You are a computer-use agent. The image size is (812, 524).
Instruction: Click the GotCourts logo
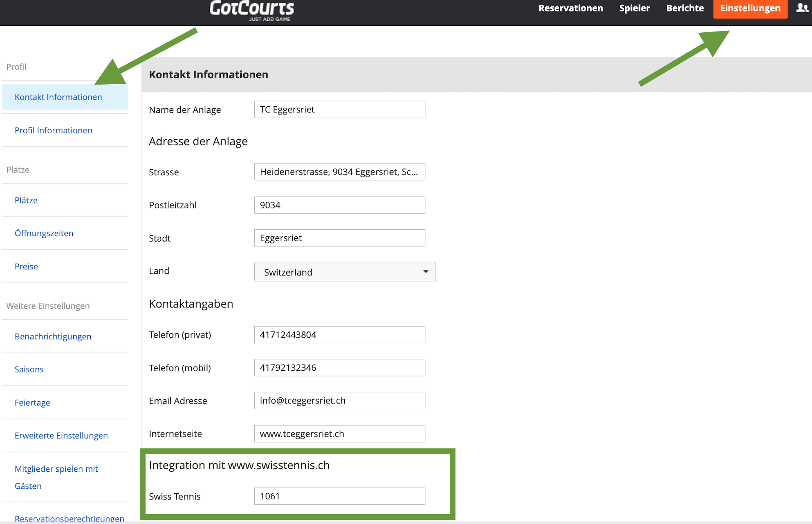pyautogui.click(x=252, y=11)
